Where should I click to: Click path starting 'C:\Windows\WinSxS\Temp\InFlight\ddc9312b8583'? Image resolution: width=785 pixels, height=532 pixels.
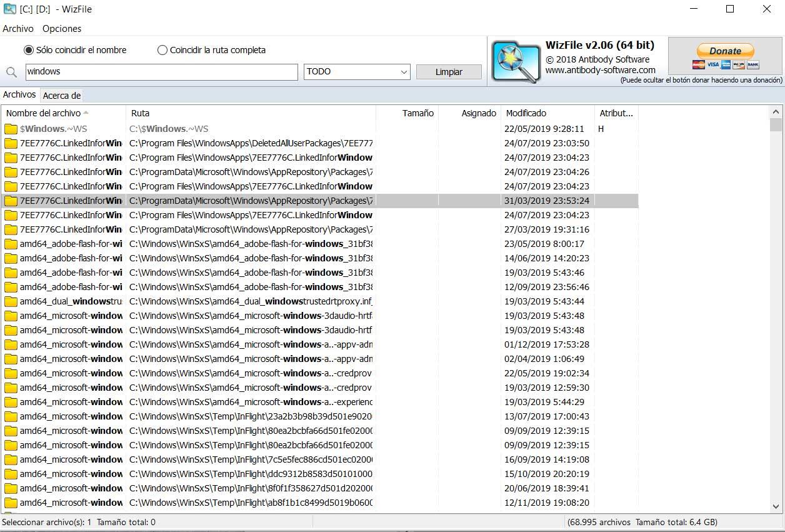pos(251,474)
